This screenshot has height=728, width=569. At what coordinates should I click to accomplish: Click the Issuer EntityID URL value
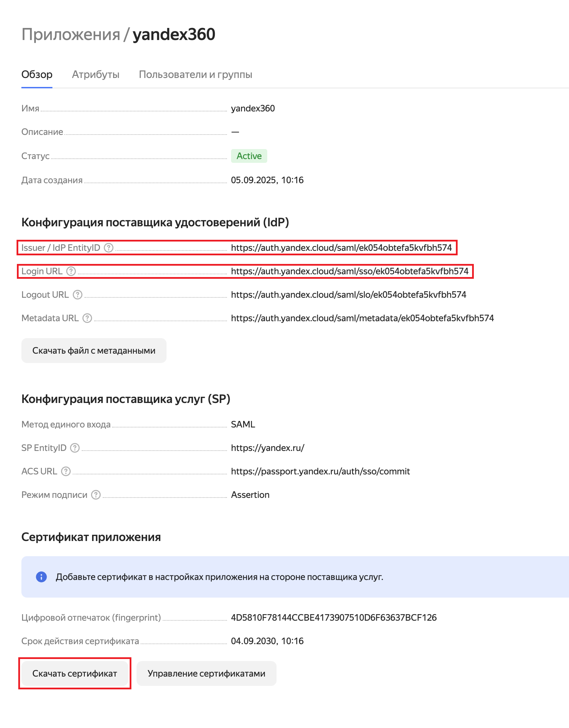[x=341, y=248]
